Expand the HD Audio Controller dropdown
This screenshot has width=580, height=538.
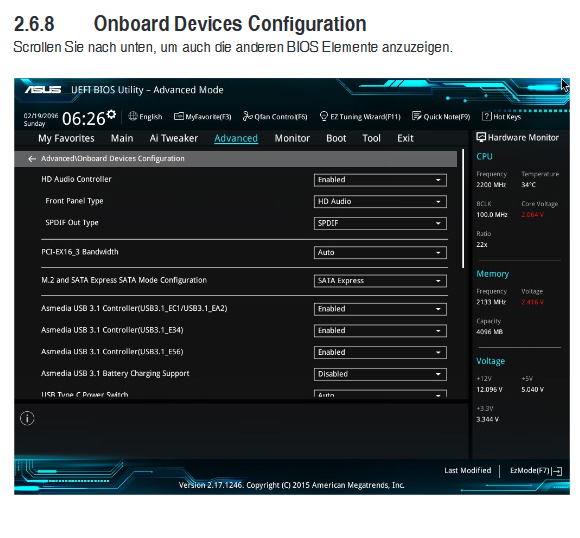[380, 180]
